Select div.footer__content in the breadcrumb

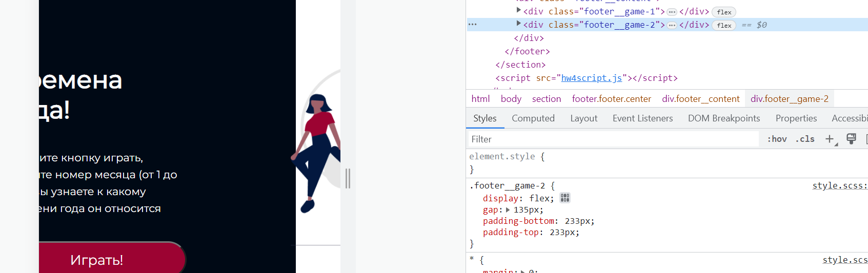[x=701, y=99]
